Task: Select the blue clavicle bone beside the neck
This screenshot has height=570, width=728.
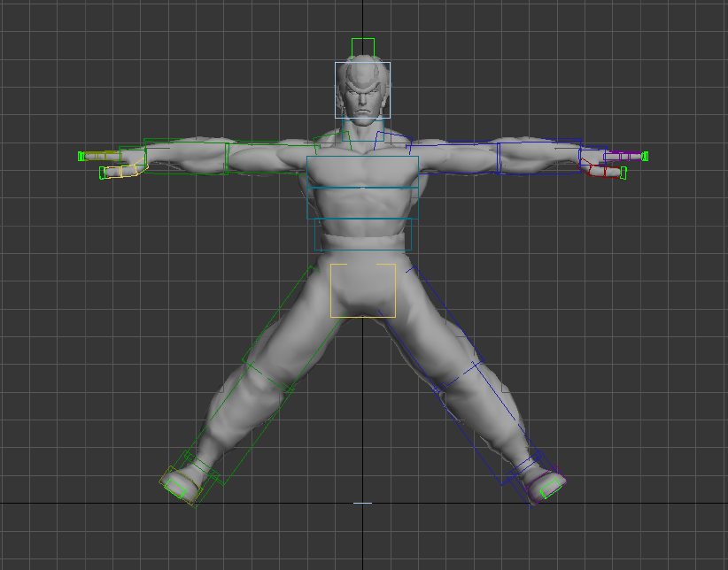Action: (393, 142)
